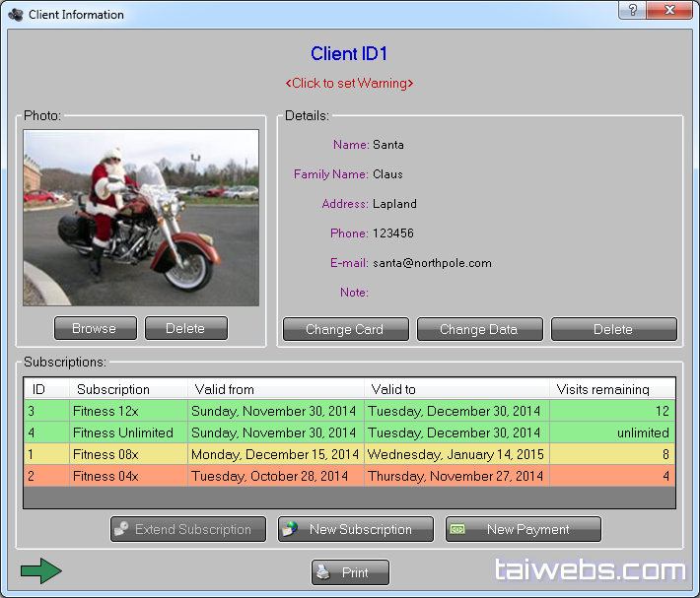Click the printer icon on Print button
The width and height of the screenshot is (700, 598).
324,572
